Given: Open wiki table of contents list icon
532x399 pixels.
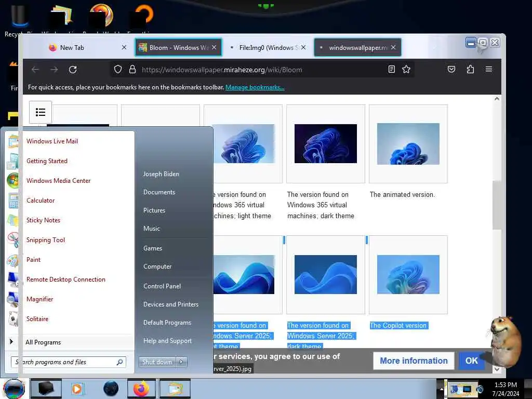Looking at the screenshot, I should coord(41,112).
